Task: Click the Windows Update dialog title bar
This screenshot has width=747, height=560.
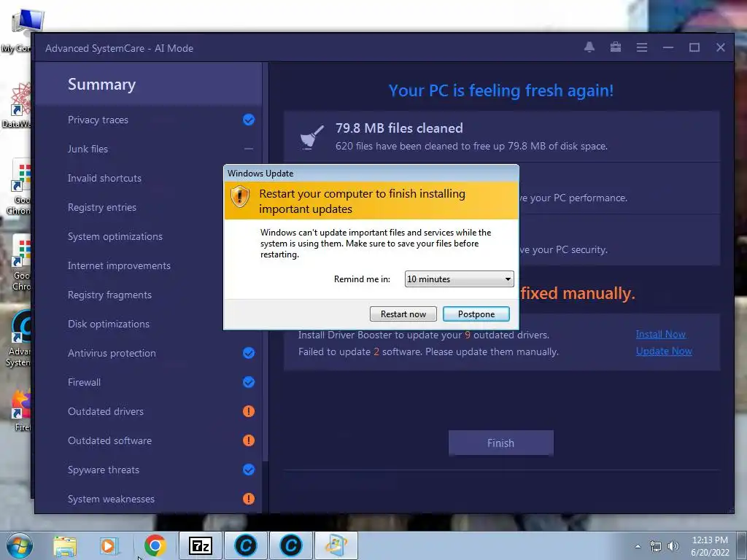Action: (x=371, y=174)
